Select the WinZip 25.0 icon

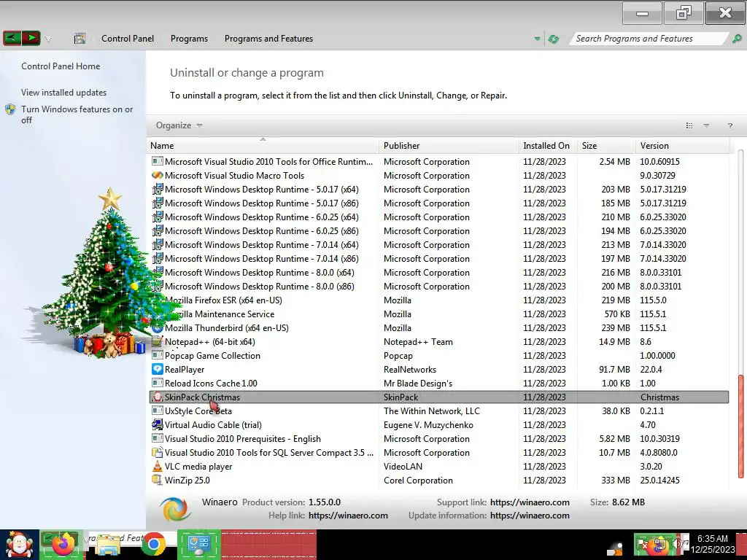coord(158,480)
